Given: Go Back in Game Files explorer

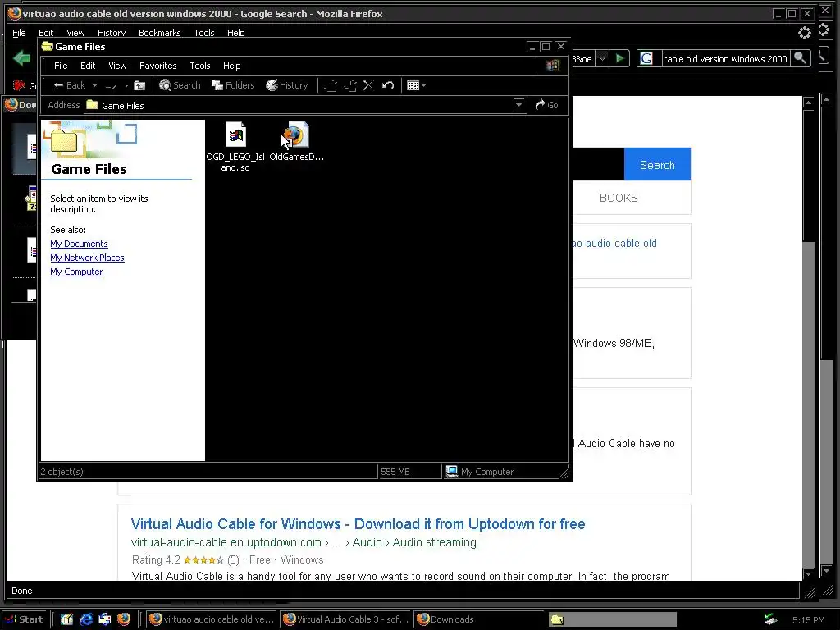Looking at the screenshot, I should click(x=69, y=85).
